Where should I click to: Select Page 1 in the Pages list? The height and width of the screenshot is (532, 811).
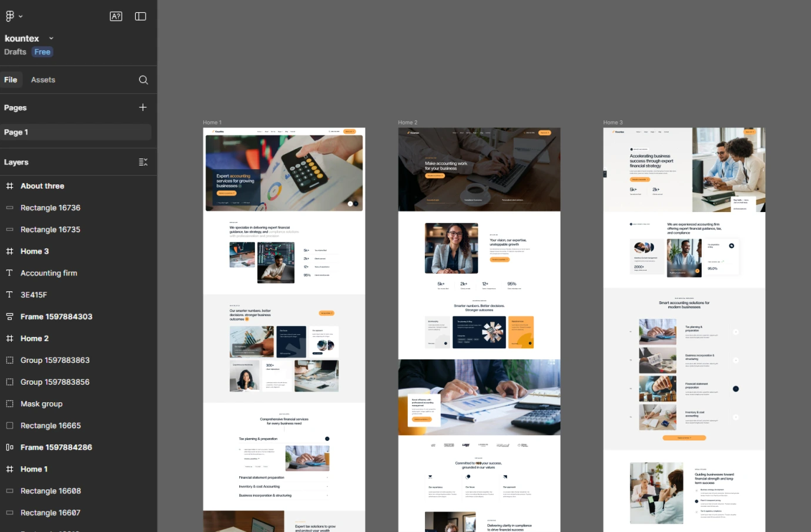point(16,132)
